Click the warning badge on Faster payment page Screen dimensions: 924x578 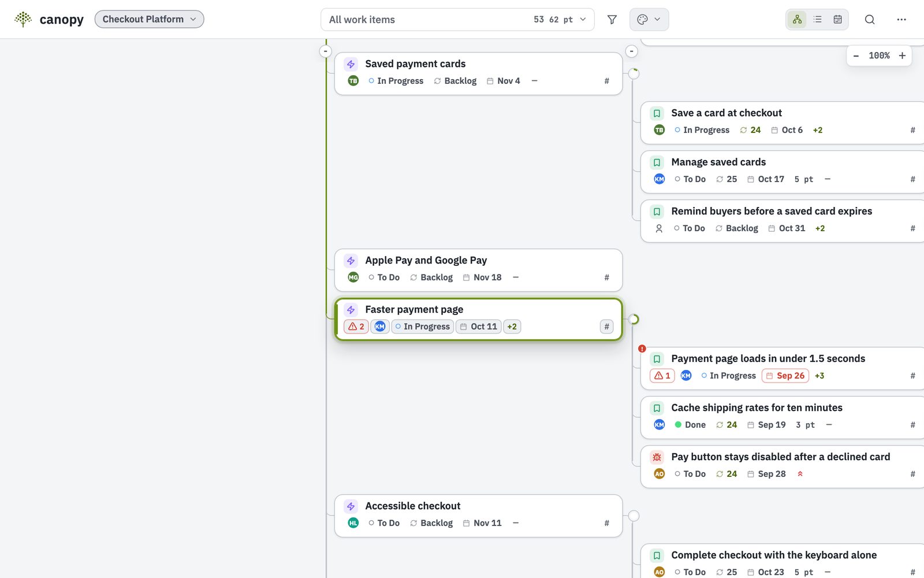pos(356,327)
